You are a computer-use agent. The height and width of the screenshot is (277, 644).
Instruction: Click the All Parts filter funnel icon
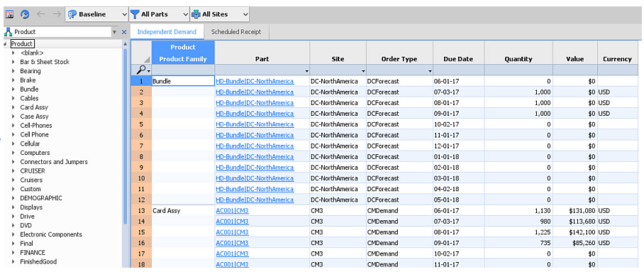(x=135, y=14)
